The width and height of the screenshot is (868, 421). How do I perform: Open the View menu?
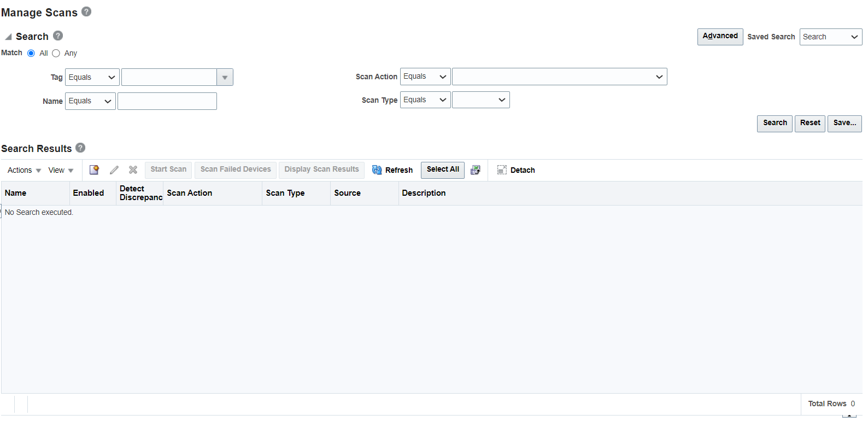61,170
